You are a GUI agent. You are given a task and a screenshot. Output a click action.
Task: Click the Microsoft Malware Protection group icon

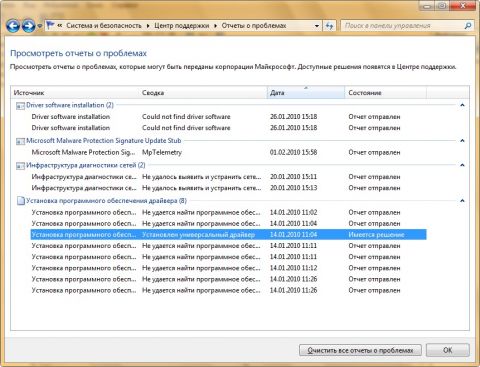coord(20,141)
